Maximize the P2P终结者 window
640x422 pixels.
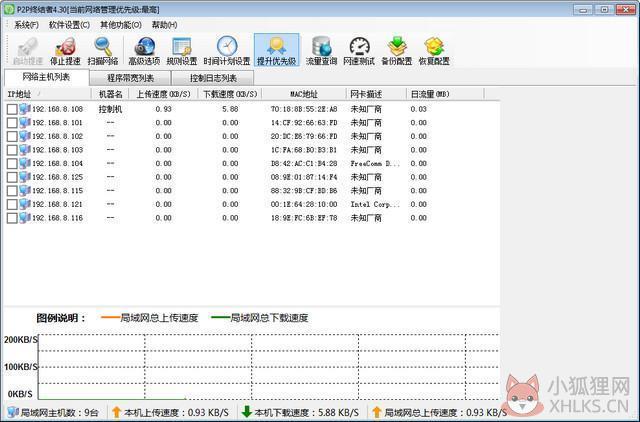point(604,9)
